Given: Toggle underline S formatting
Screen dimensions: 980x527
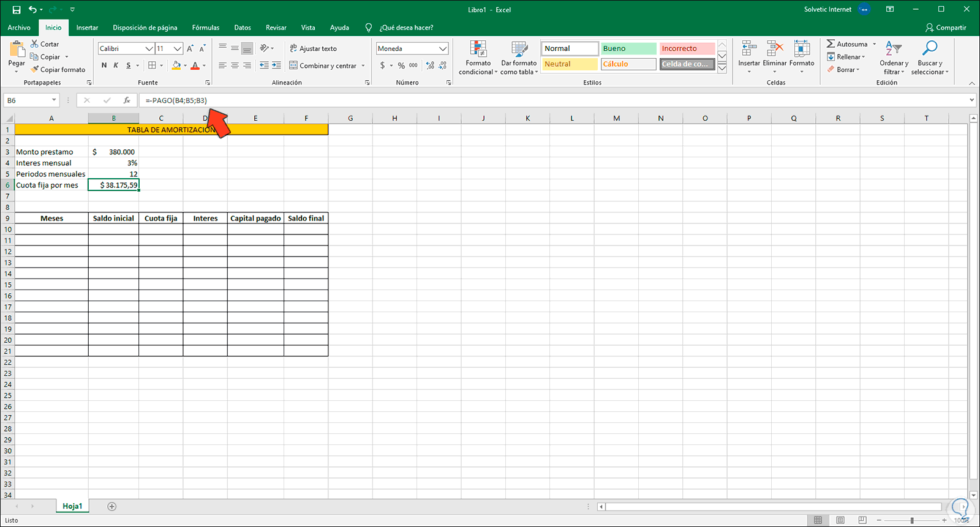Looking at the screenshot, I should [128, 65].
